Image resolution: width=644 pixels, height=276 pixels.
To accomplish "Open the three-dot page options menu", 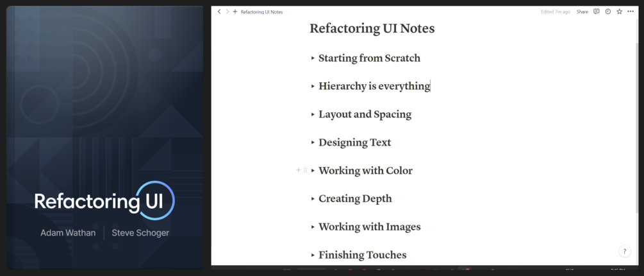I will pos(631,12).
